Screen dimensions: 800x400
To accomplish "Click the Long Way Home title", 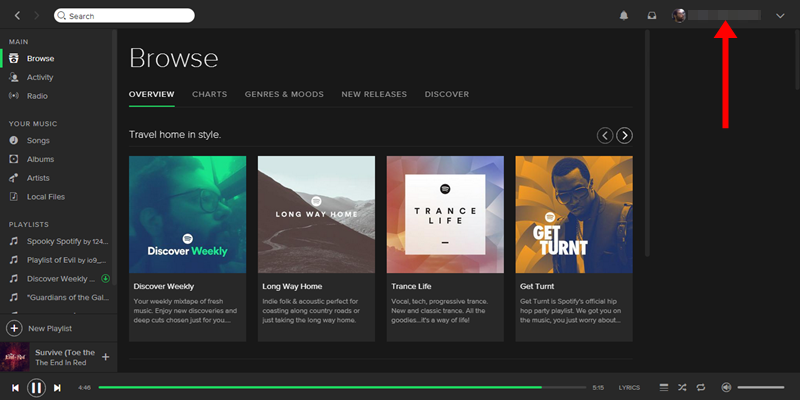I will [292, 287].
